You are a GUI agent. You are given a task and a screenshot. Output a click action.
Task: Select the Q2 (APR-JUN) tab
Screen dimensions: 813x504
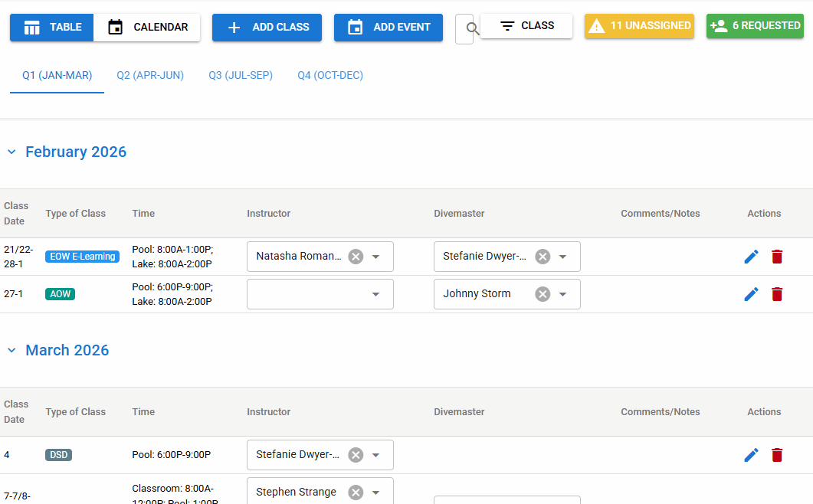[x=150, y=76]
